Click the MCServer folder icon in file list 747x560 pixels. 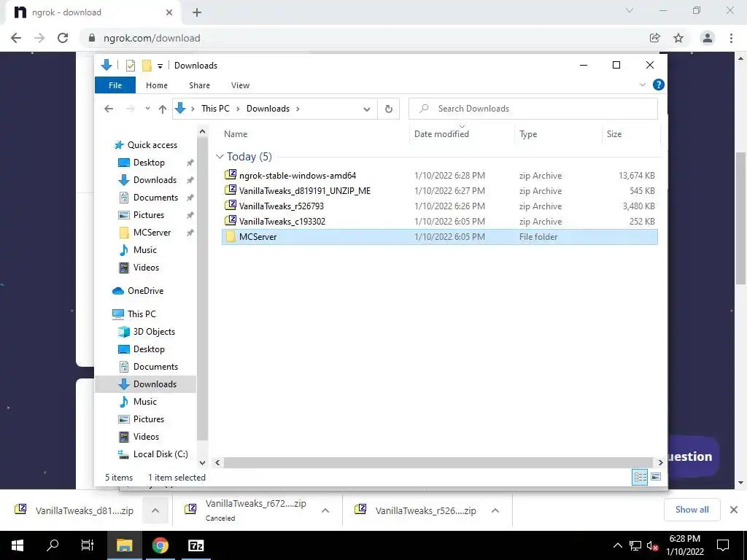(x=231, y=237)
